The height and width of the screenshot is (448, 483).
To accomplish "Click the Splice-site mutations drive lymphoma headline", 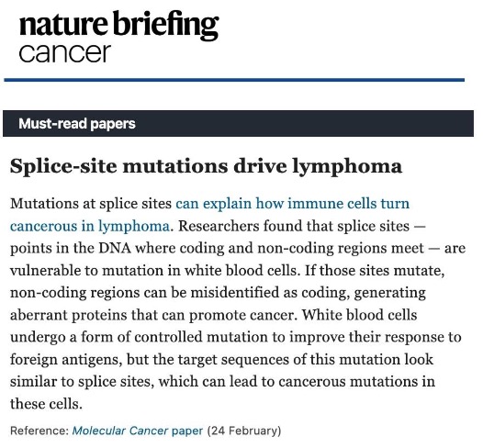I will pos(206,166).
